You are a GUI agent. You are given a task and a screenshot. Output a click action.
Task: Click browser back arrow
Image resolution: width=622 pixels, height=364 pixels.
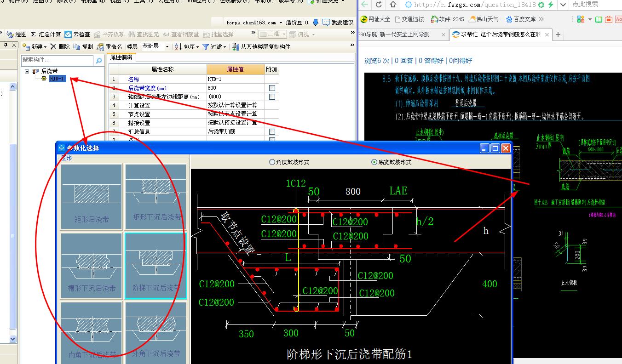coord(365,5)
